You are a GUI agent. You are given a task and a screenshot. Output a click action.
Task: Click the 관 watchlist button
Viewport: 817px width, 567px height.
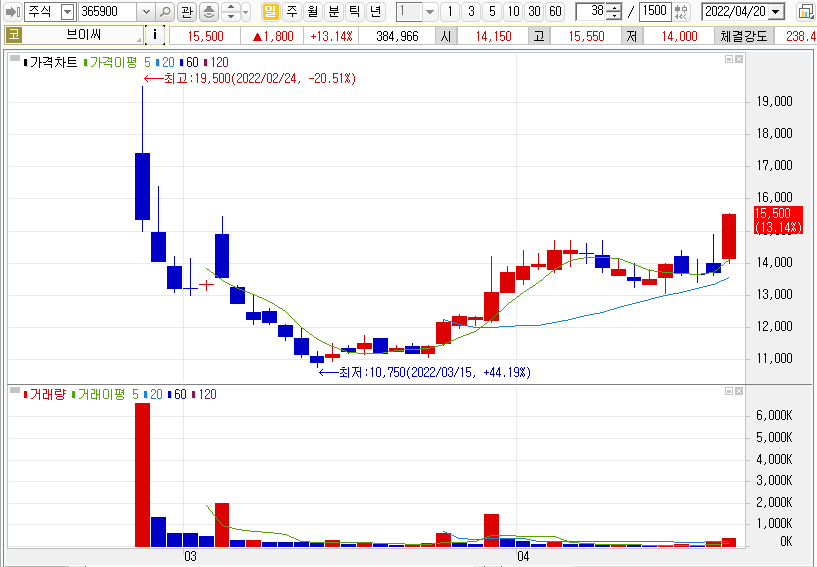coord(187,11)
